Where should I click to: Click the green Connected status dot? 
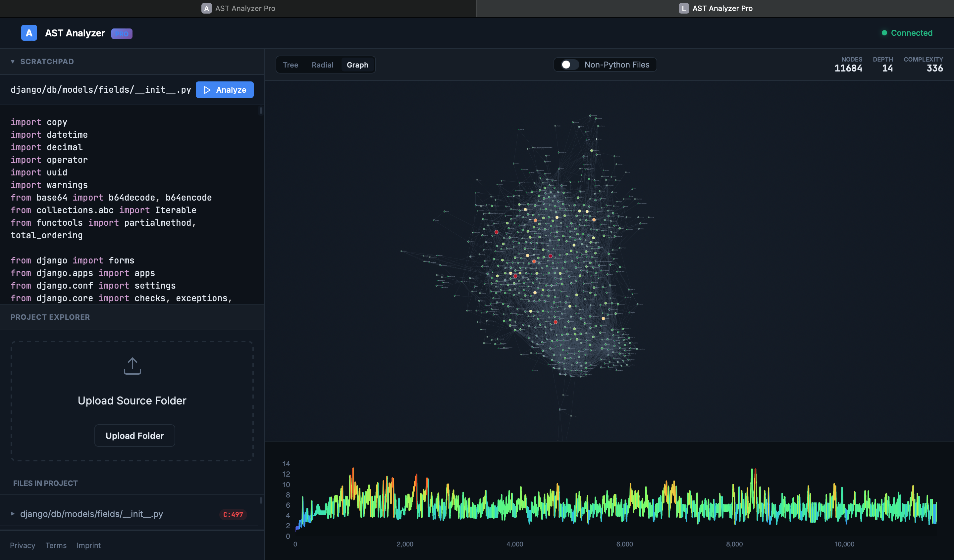click(x=884, y=33)
